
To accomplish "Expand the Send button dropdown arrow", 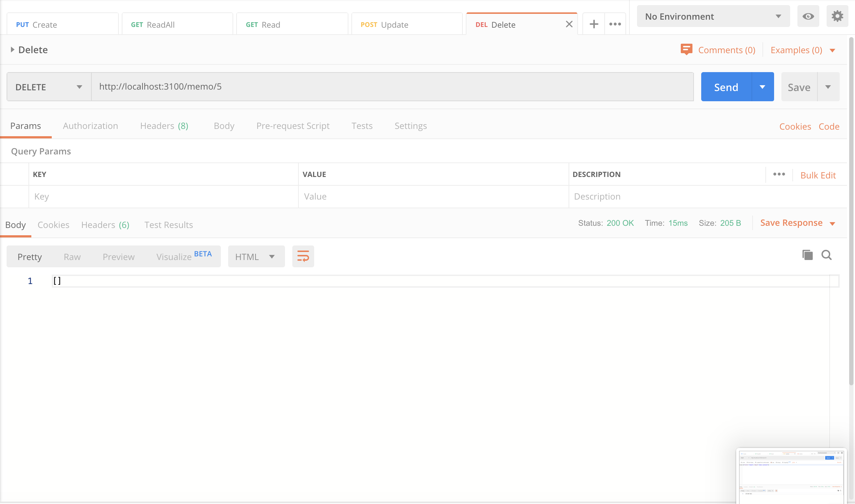I will pyautogui.click(x=762, y=87).
